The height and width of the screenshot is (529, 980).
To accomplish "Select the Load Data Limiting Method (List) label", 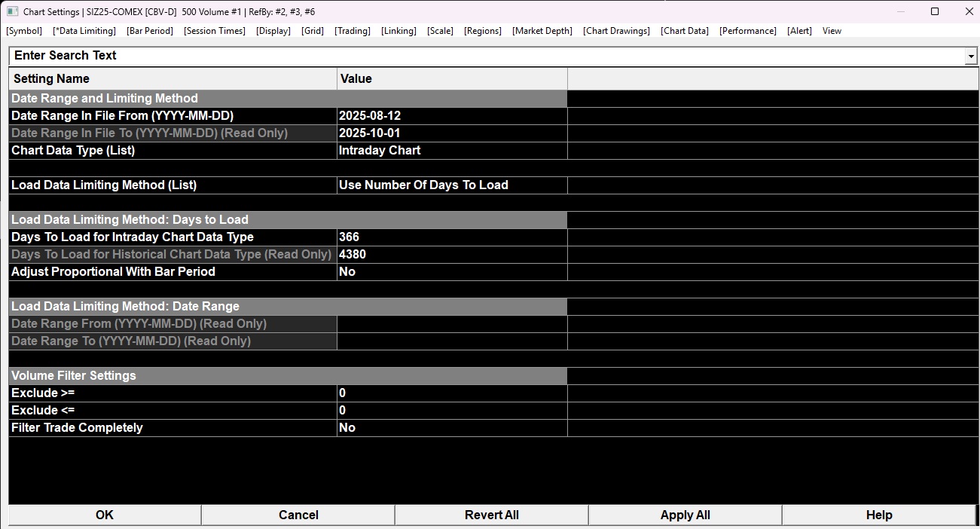I will (172, 185).
